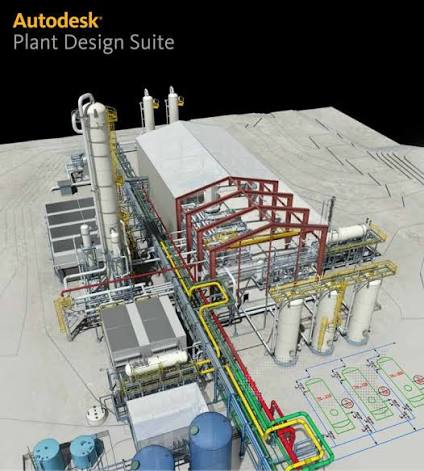Select the two small blue tanks
Image resolution: width=424 pixels, height=471 pixels.
point(66,453)
